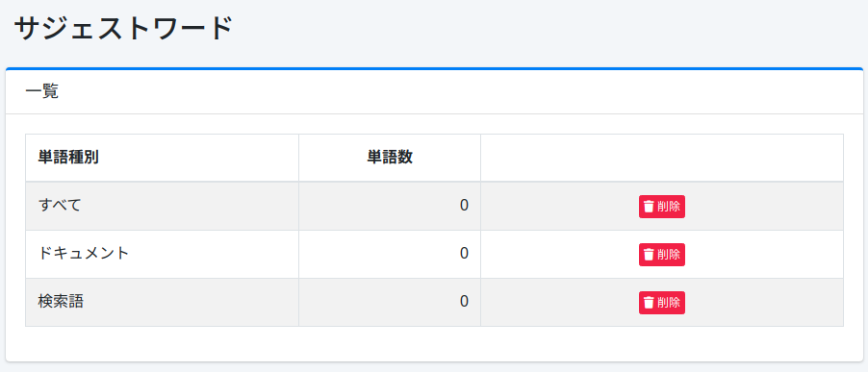Delete suggest words for 検索語
The height and width of the screenshot is (372, 868).
662,303
